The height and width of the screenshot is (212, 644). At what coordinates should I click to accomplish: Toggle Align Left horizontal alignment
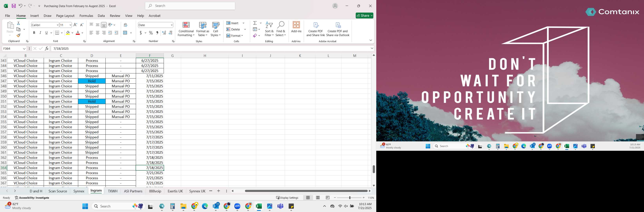91,33
